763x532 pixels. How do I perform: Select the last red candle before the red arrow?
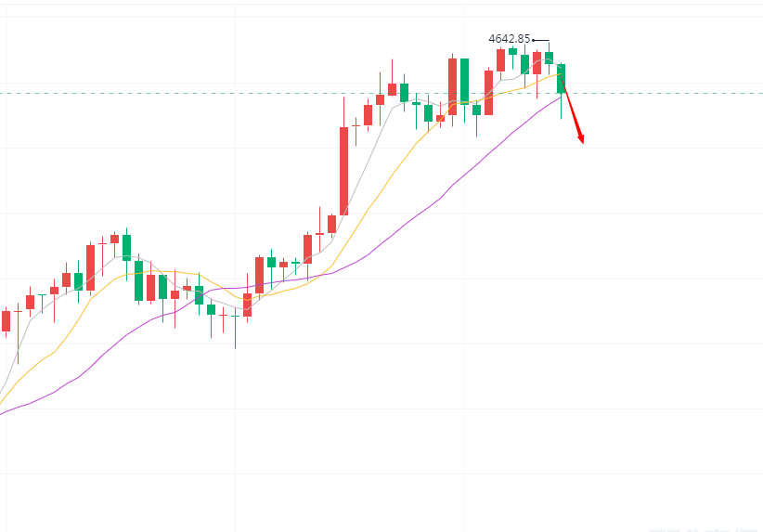point(537,63)
